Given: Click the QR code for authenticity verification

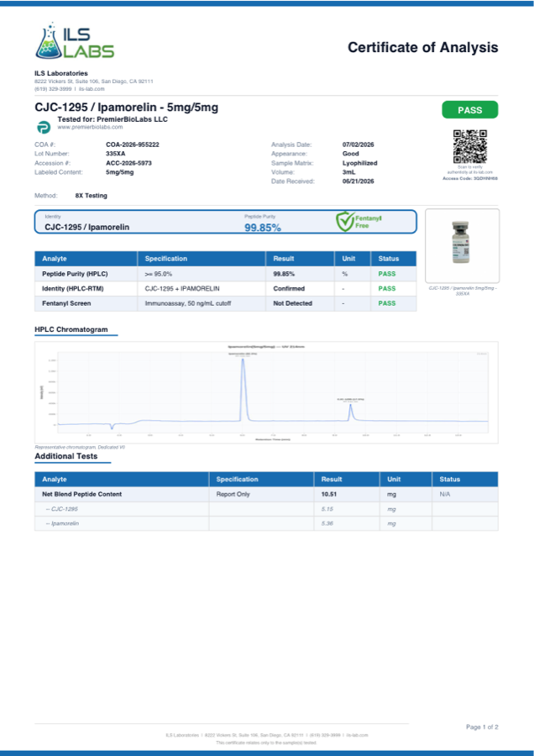Looking at the screenshot, I should [470, 146].
